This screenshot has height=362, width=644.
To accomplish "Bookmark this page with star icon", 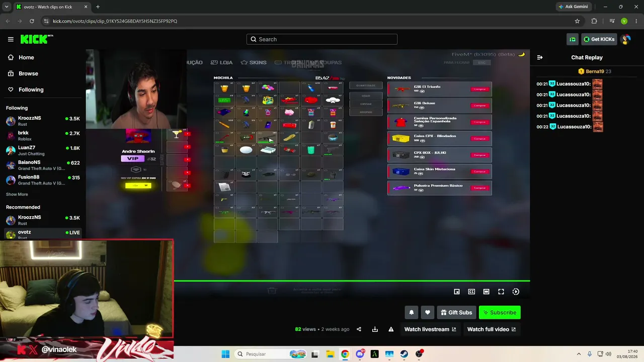I will click(577, 21).
